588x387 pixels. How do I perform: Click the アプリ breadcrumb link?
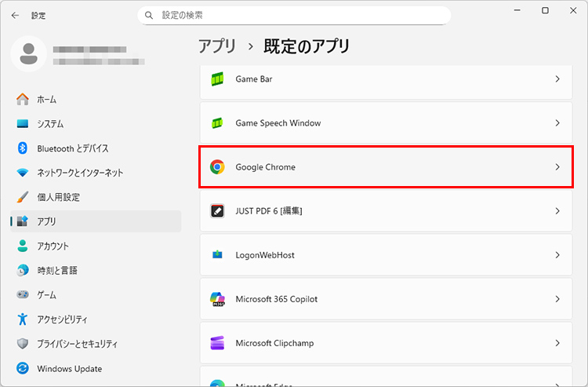[x=217, y=46]
